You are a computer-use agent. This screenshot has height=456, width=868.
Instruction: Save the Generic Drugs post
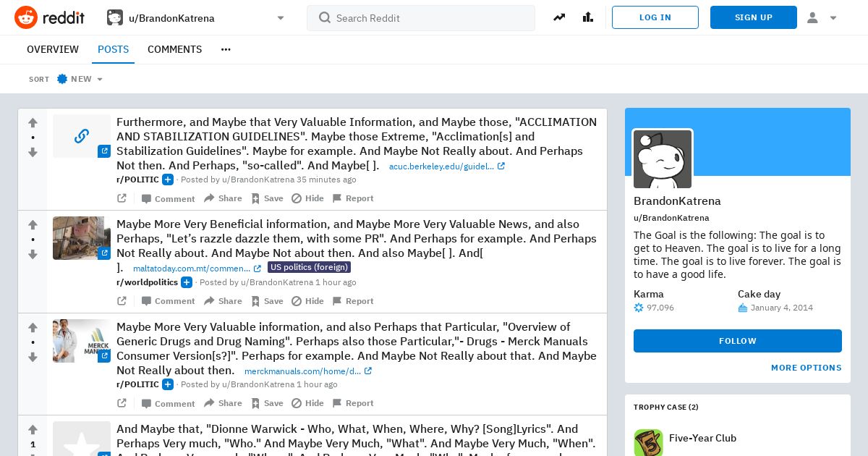(x=267, y=403)
